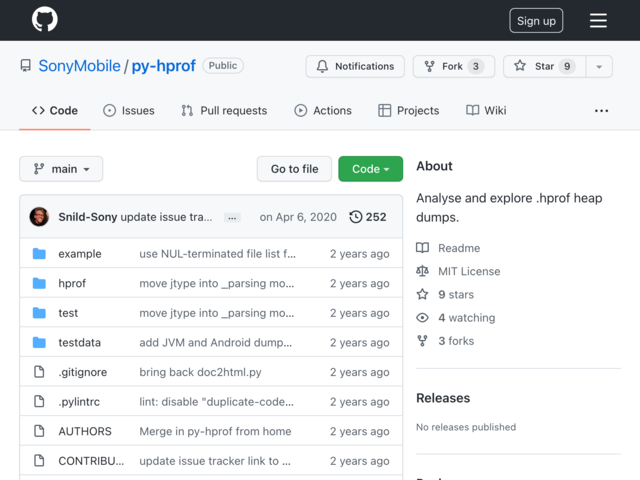Open the .pylintrc file
Image resolution: width=640 pixels, height=480 pixels.
coord(79,402)
